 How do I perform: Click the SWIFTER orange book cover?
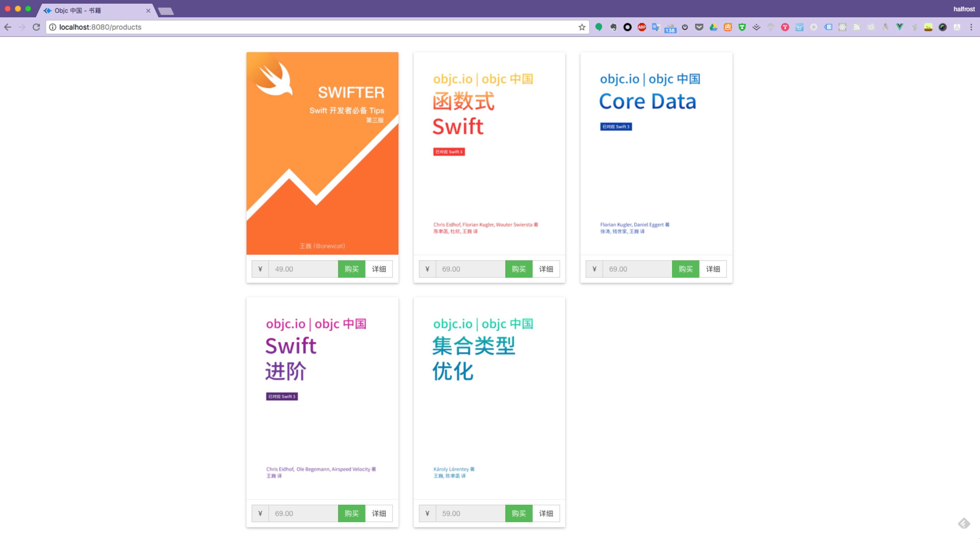(x=322, y=153)
